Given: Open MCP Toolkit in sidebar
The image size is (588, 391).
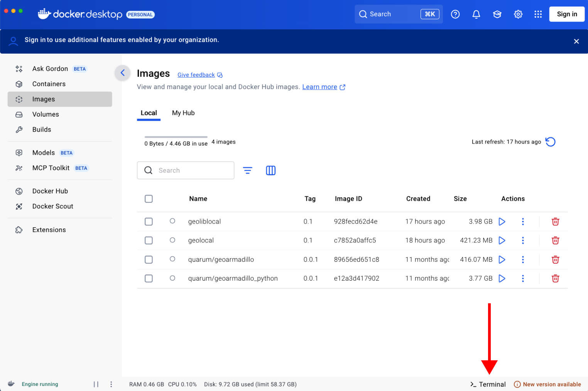Looking at the screenshot, I should [60, 168].
